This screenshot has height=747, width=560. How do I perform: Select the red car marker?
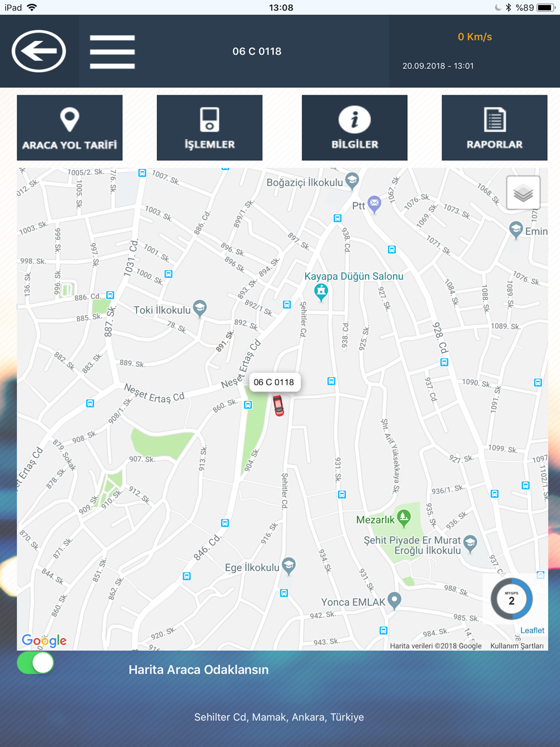278,405
